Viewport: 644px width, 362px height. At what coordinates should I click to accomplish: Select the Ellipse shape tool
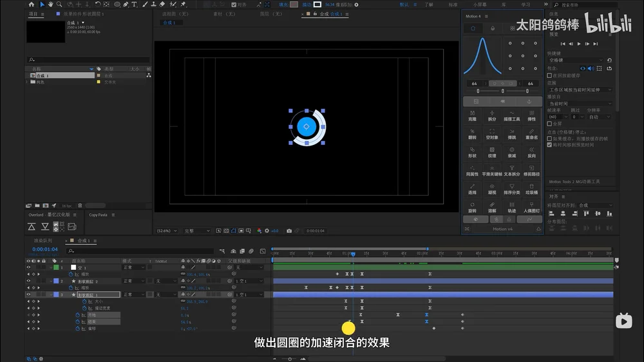(x=117, y=5)
